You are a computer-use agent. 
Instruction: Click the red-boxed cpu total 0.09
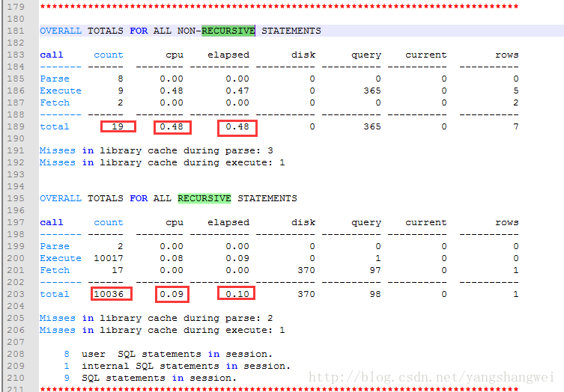pyautogui.click(x=172, y=294)
